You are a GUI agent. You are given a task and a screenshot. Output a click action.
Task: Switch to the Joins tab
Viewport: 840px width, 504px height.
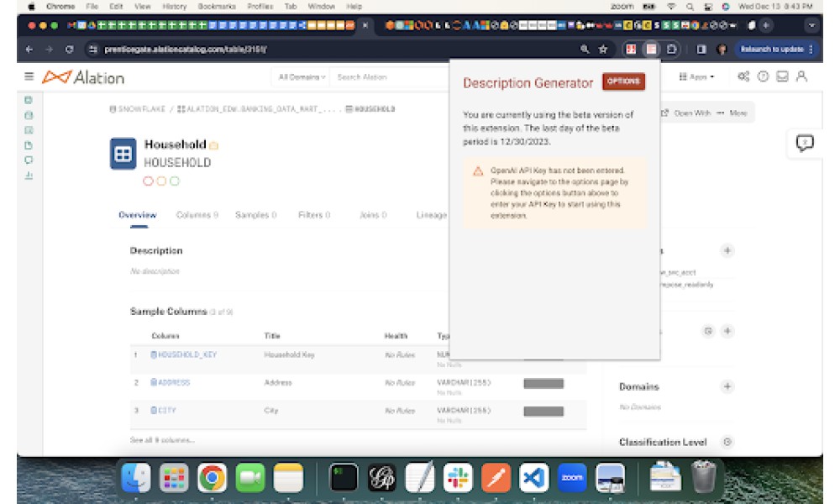click(x=373, y=215)
